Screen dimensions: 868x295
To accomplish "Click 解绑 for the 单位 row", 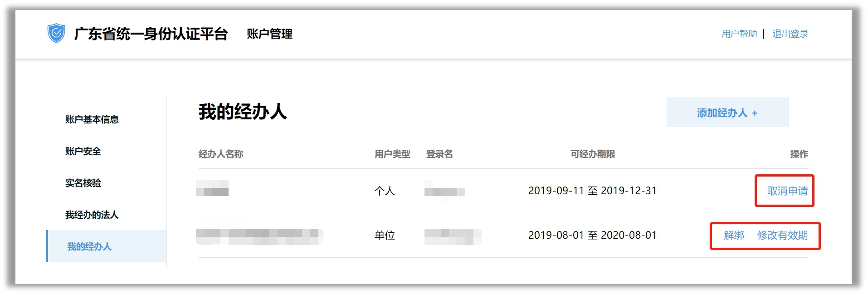I will click(734, 236).
